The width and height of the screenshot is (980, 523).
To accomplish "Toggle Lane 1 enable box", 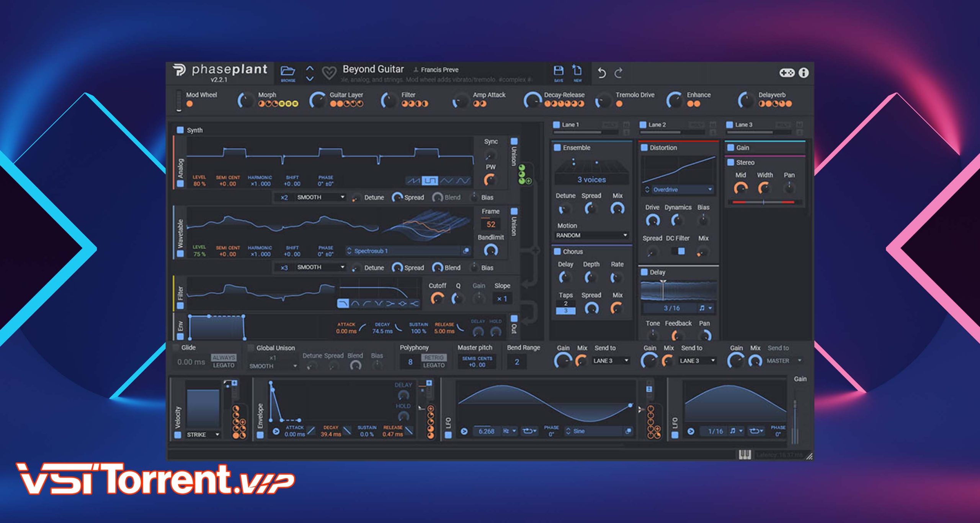I will coord(557,125).
